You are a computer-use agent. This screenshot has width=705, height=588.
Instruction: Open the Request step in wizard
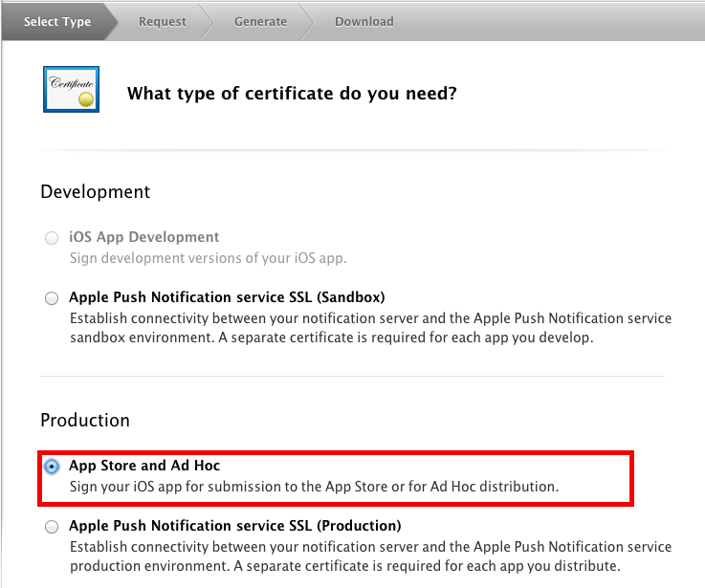tap(163, 22)
